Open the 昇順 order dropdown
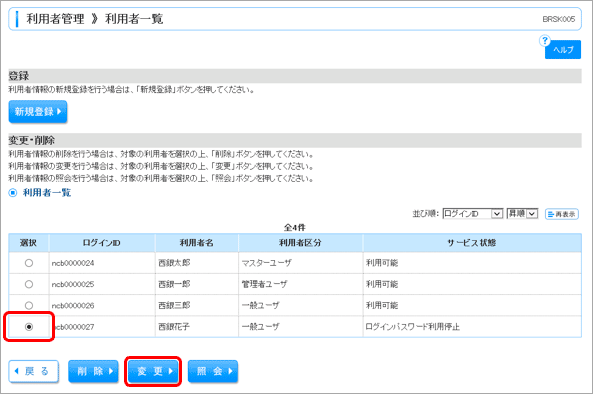This screenshot has height=394, width=593. click(522, 214)
